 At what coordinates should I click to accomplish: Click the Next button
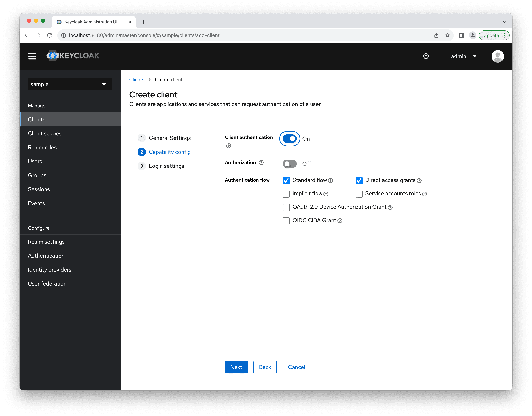(236, 367)
